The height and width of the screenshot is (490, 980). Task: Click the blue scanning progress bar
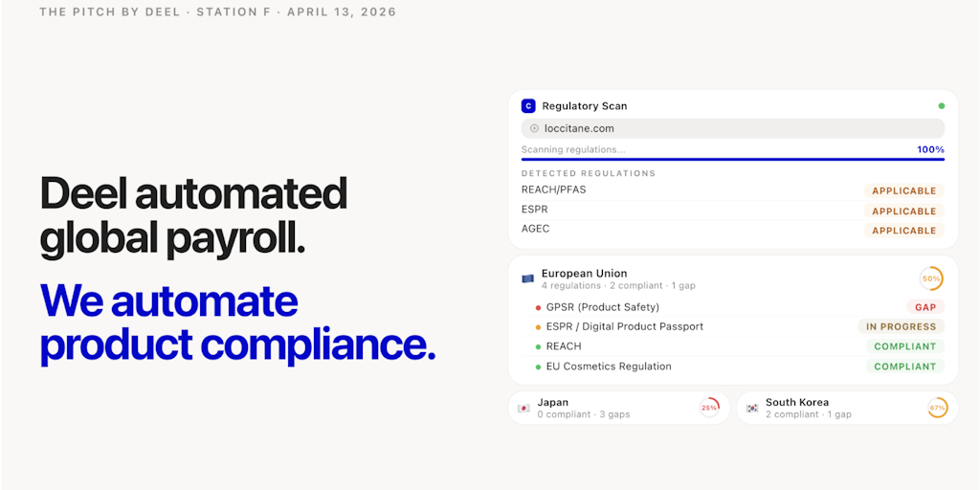tap(733, 159)
